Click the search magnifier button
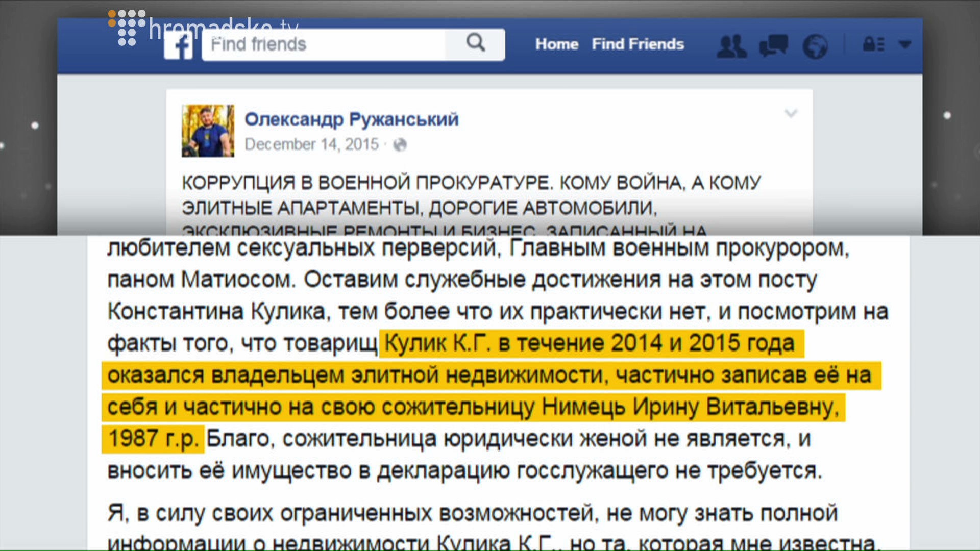The height and width of the screenshot is (551, 980). pyautogui.click(x=476, y=44)
